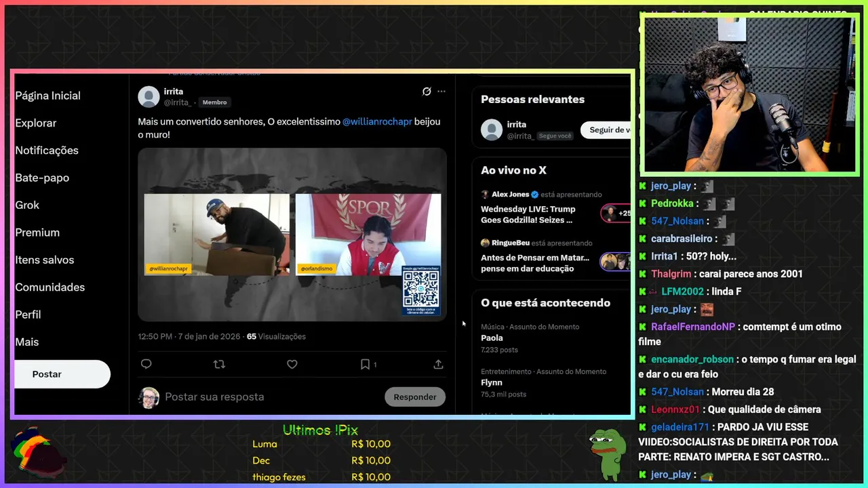
Task: Open Alex Jones small avatar
Action: pos(485,195)
